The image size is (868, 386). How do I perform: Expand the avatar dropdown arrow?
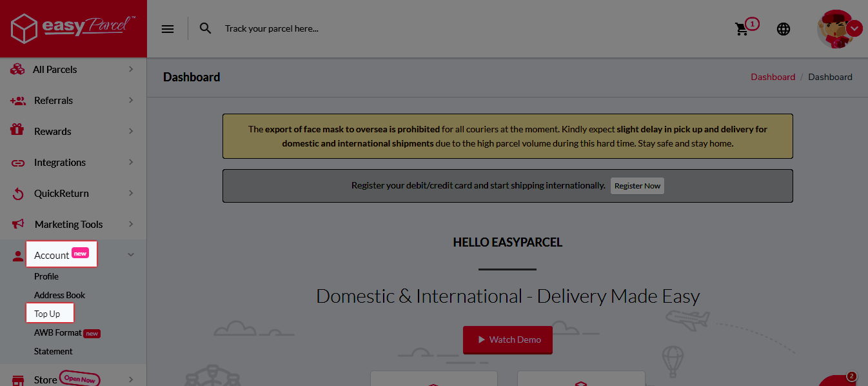click(x=854, y=28)
